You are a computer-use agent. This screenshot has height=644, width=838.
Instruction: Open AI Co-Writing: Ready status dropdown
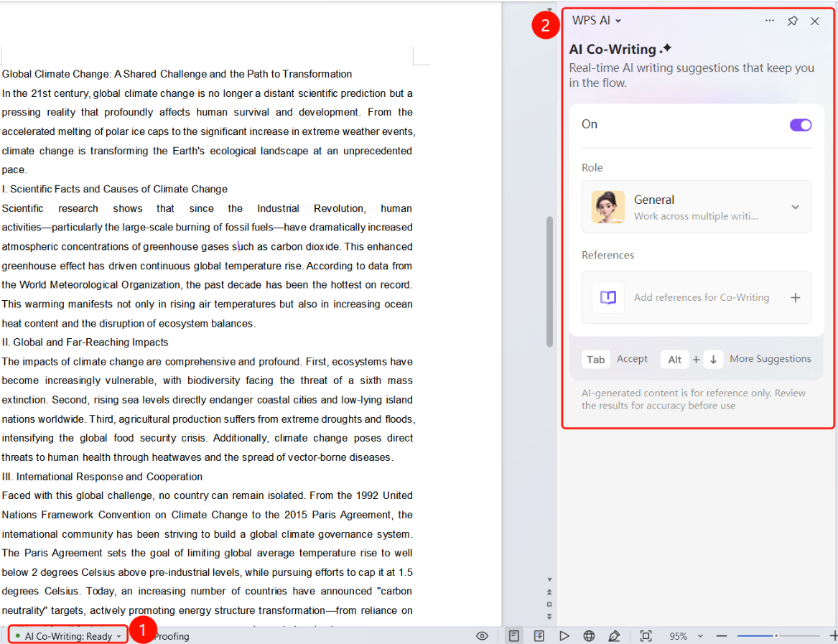click(x=68, y=636)
